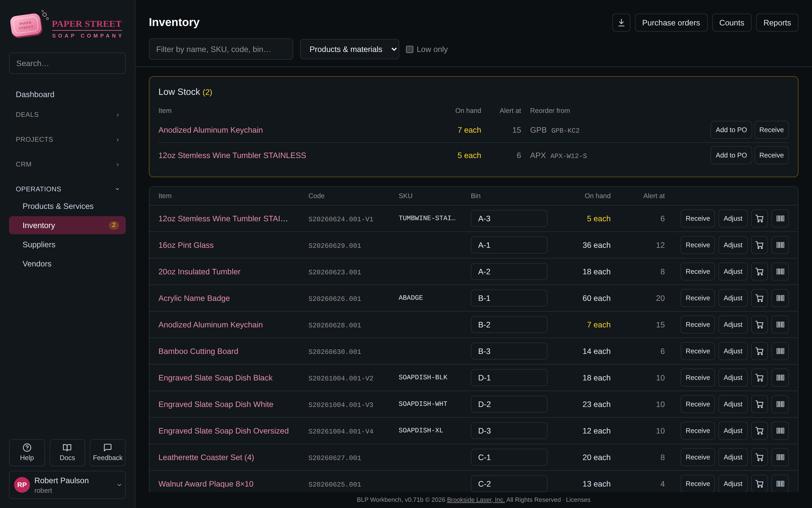
Task: Click the GPB-KC2 reorder code
Action: 565,130
